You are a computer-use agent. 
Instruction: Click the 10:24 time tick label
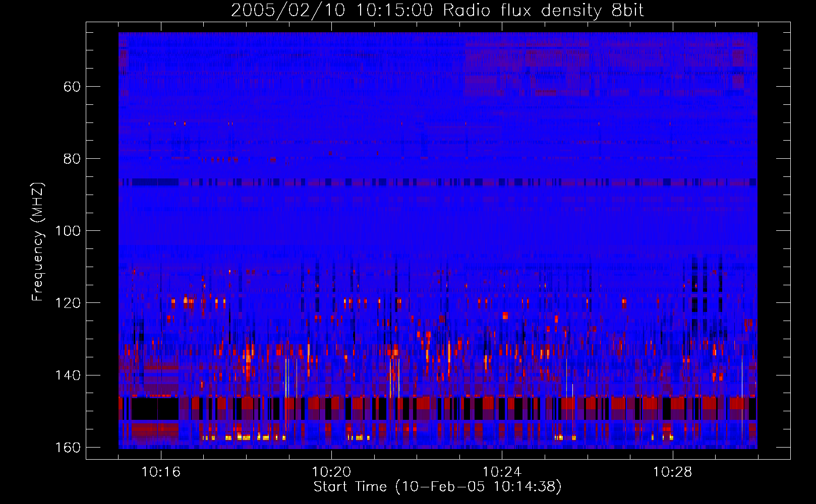click(x=502, y=472)
